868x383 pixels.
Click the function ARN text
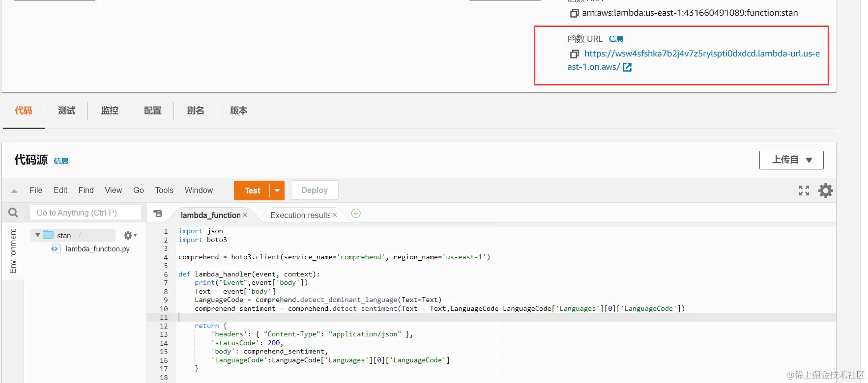690,13
